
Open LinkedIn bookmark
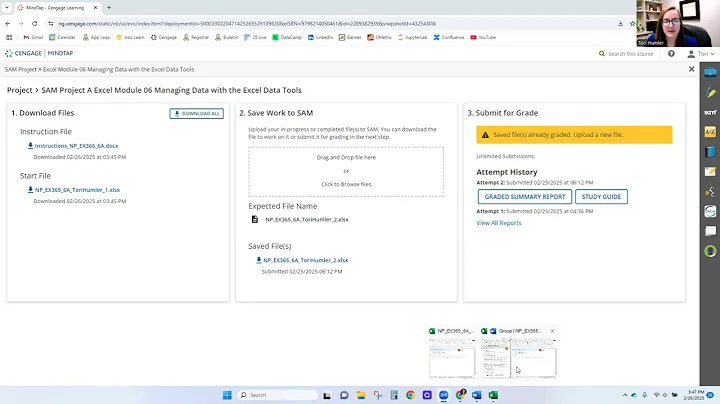[321, 37]
